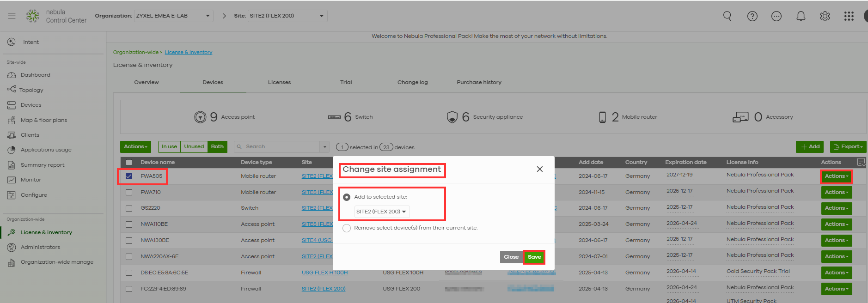Check the NWA220AX-6E row checkbox
The image size is (868, 303).
pyautogui.click(x=129, y=257)
